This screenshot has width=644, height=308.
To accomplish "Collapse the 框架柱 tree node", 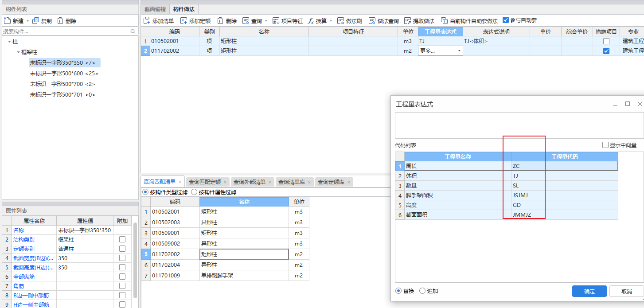I will (x=18, y=52).
